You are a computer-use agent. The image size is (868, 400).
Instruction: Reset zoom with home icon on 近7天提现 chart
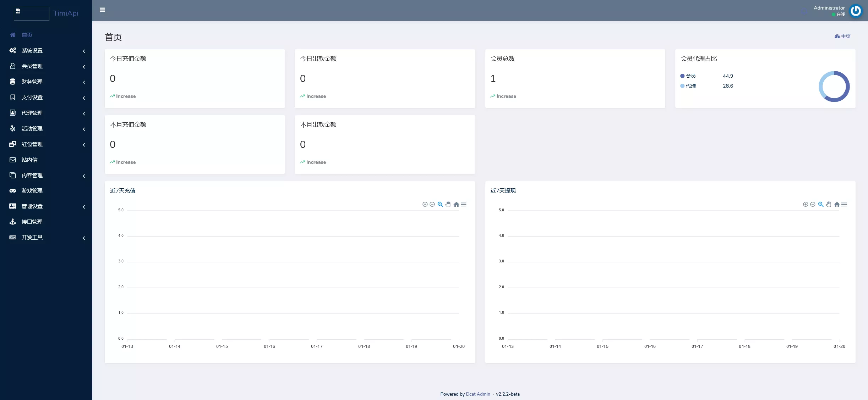[837, 204]
